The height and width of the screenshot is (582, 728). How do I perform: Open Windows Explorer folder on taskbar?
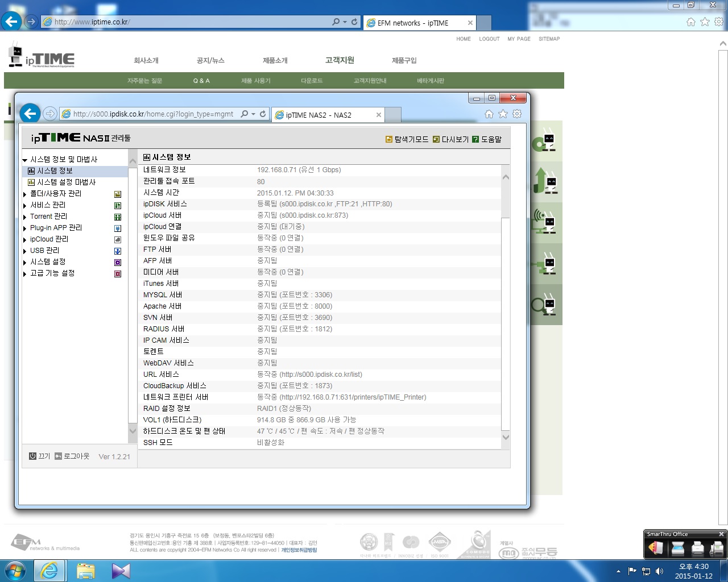click(x=85, y=571)
